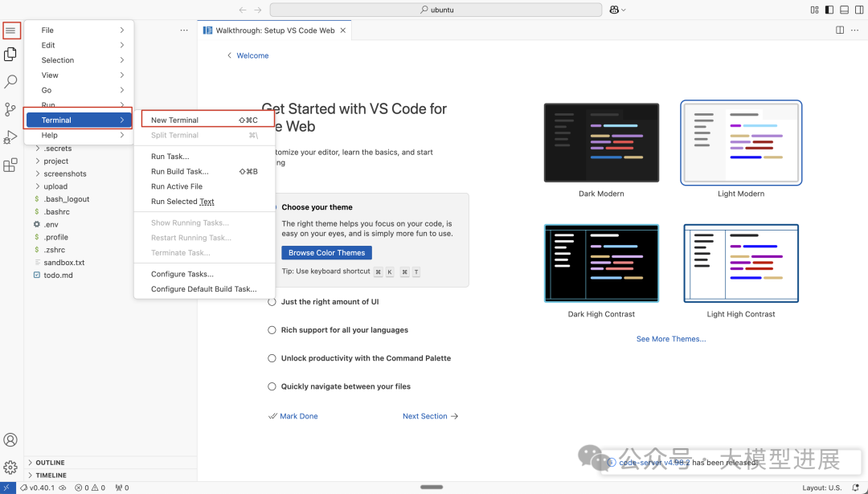The width and height of the screenshot is (868, 494).
Task: Select 'Quickly navigate between your files' step
Action: [339, 386]
